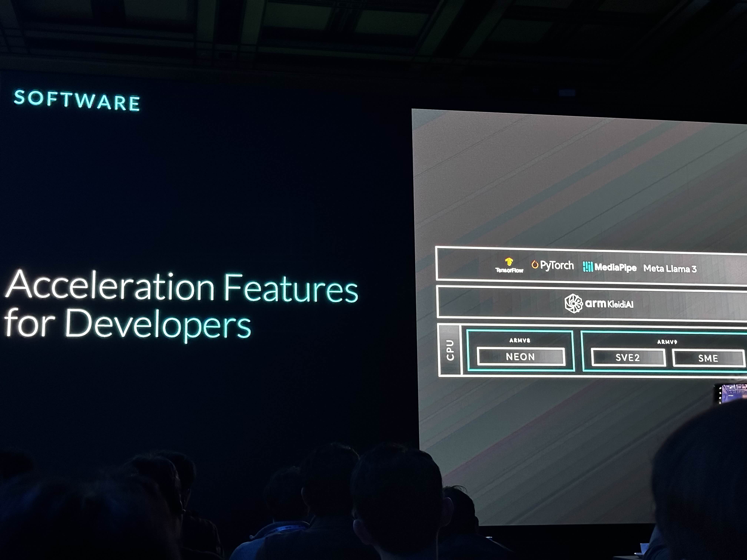Click the ARMV9 group label
Screen dimensions: 747x560
667,342
